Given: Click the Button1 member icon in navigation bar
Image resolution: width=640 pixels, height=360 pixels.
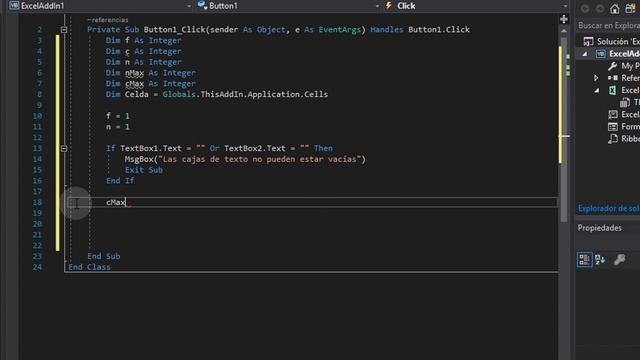Looking at the screenshot, I should tap(202, 5).
